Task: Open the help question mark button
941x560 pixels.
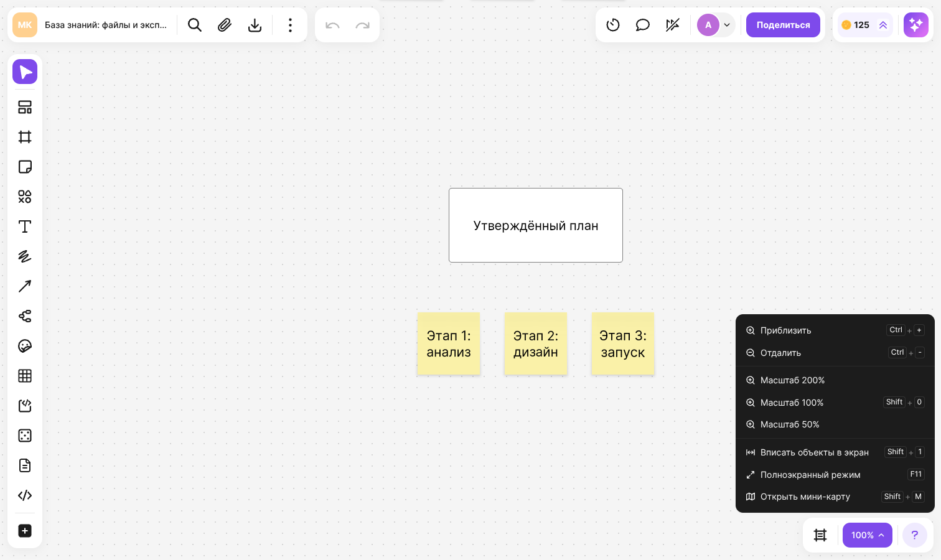Action: [915, 535]
